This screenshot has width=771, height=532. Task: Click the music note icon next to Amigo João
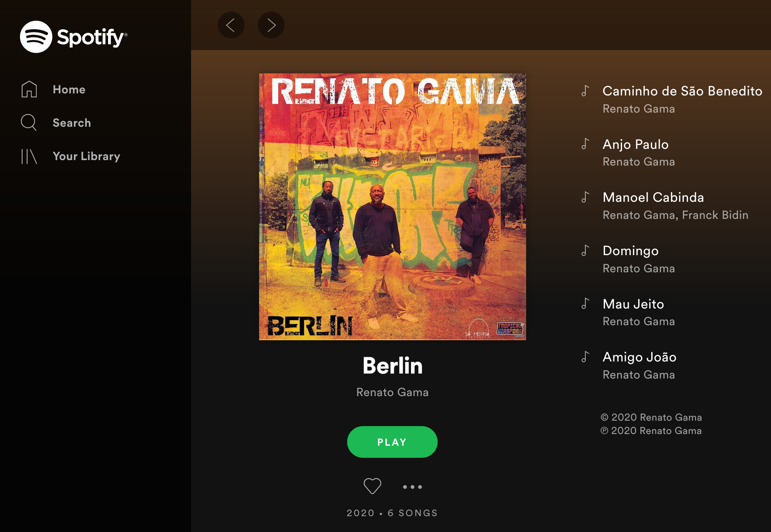585,357
